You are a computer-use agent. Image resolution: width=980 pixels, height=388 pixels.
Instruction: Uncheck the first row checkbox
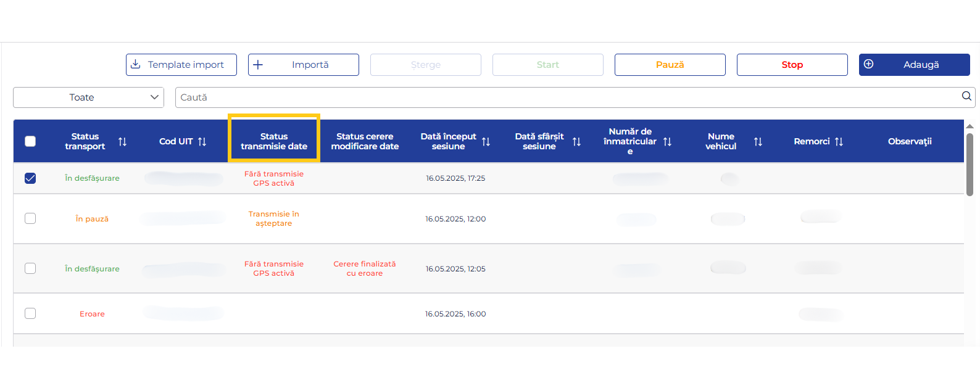tap(30, 178)
